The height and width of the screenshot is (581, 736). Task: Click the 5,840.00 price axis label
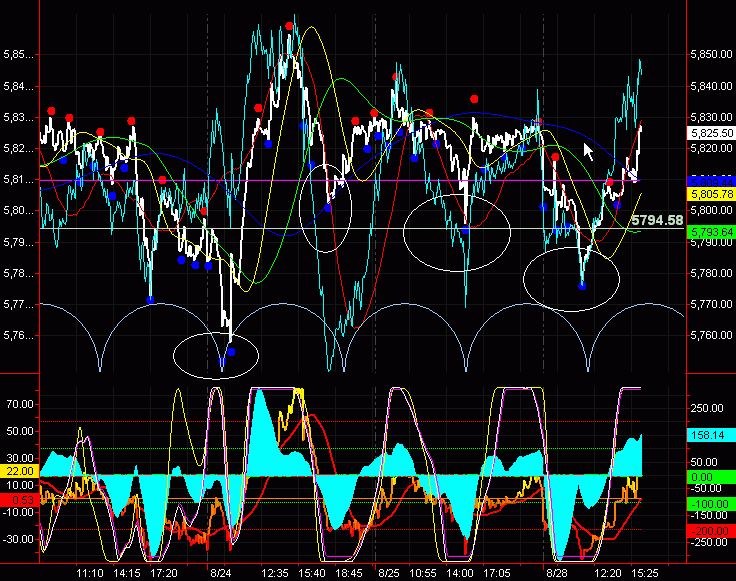(712, 86)
